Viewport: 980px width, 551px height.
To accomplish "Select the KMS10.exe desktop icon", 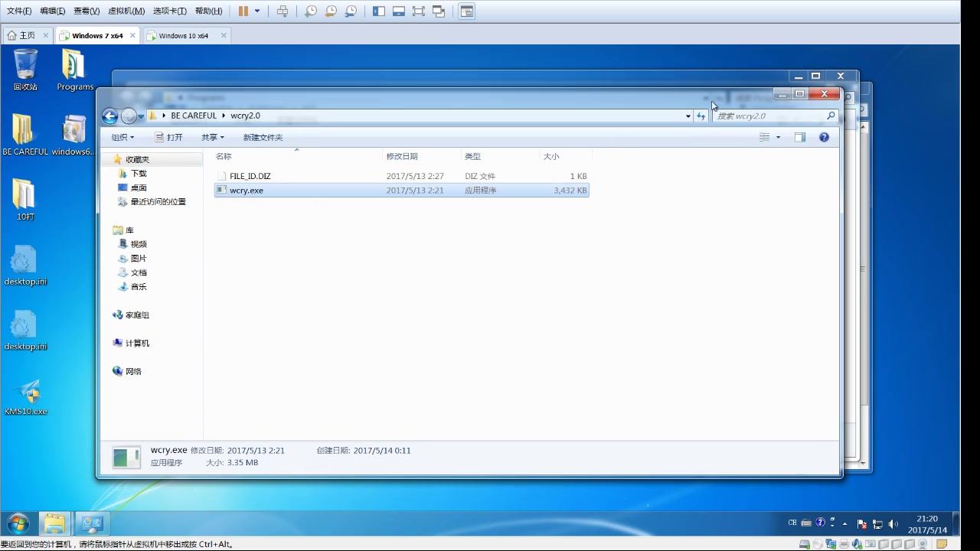I will 26,396.
